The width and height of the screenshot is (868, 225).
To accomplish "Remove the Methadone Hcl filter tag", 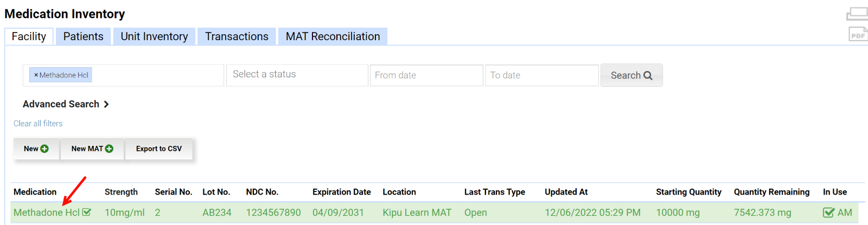I will [x=36, y=75].
